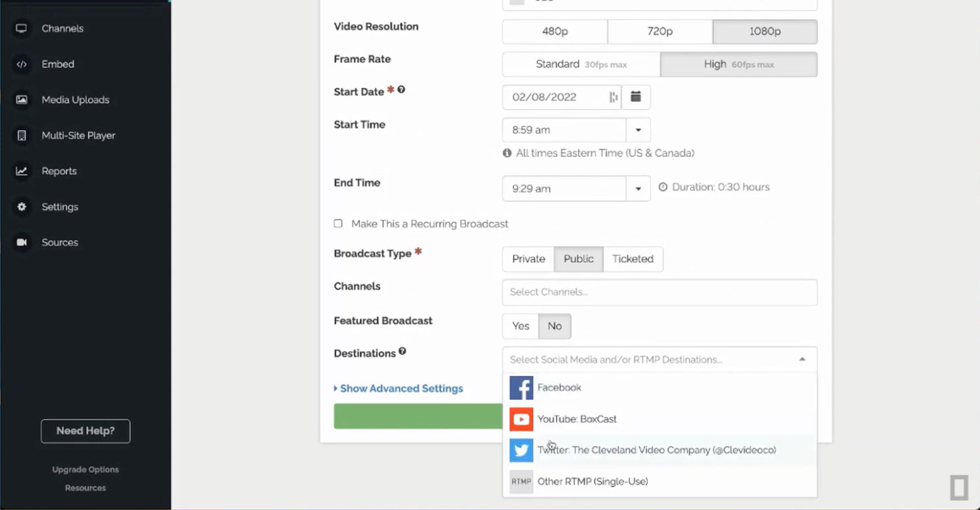This screenshot has height=510, width=980.
Task: Select the Embed code icon in the sidebar
Action: [x=22, y=63]
